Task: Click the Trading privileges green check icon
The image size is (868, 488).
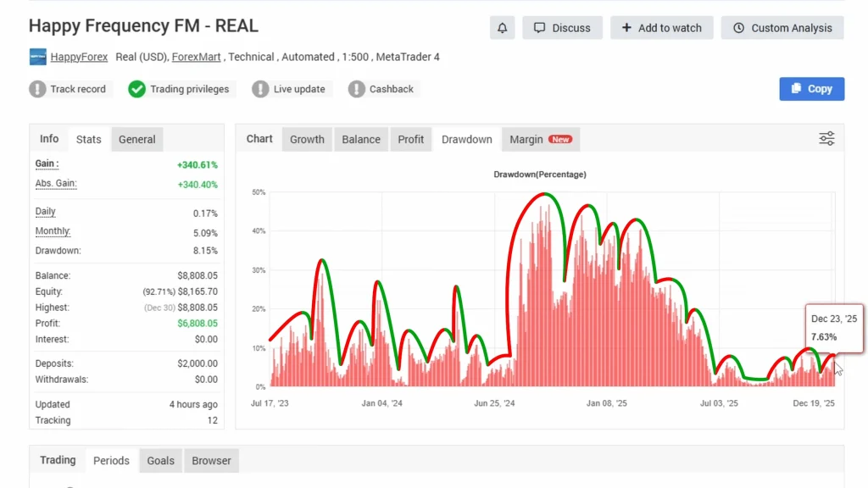Action: coord(136,89)
